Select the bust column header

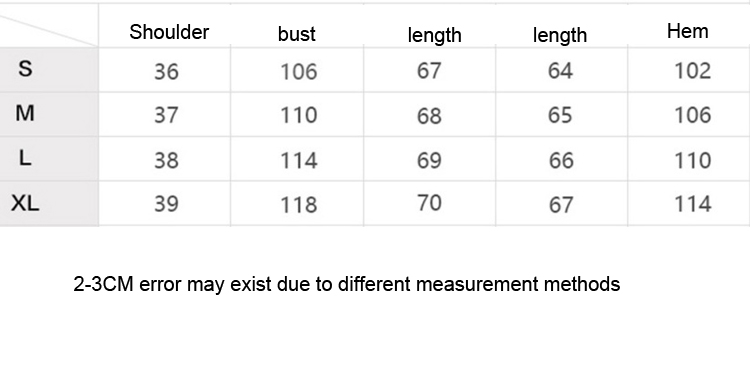point(297,34)
